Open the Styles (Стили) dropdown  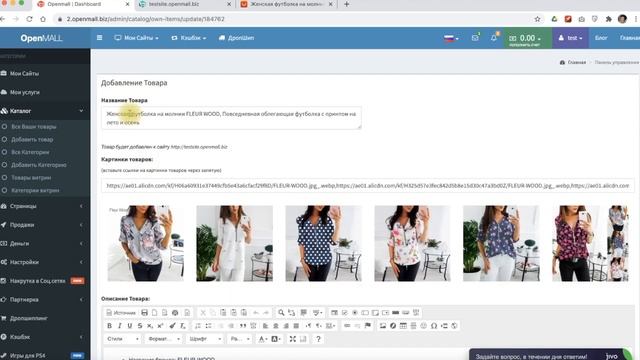(x=122, y=339)
